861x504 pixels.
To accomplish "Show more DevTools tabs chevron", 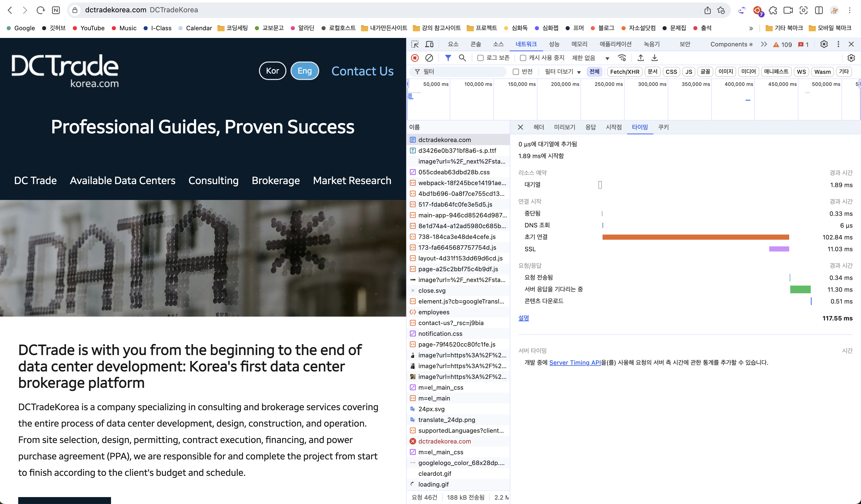I will click(764, 44).
